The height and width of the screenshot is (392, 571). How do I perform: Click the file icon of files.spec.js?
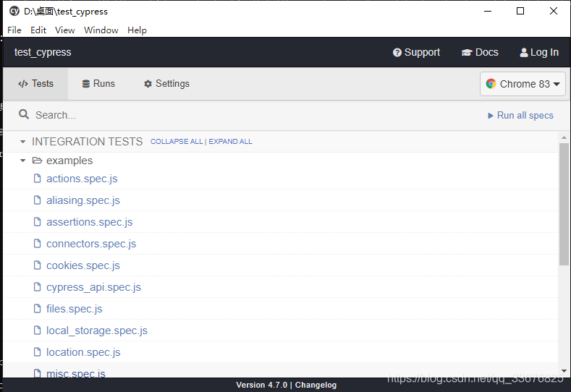tap(37, 308)
